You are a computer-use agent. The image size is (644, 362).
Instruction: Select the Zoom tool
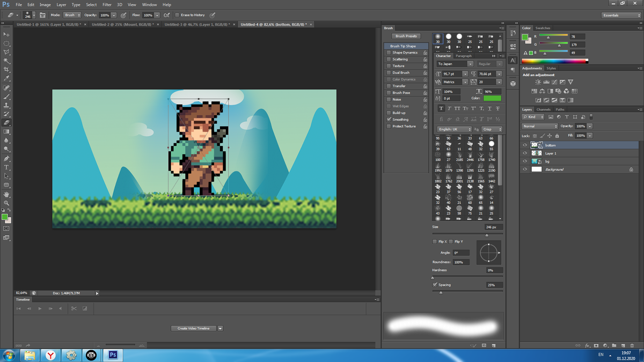(x=6, y=203)
